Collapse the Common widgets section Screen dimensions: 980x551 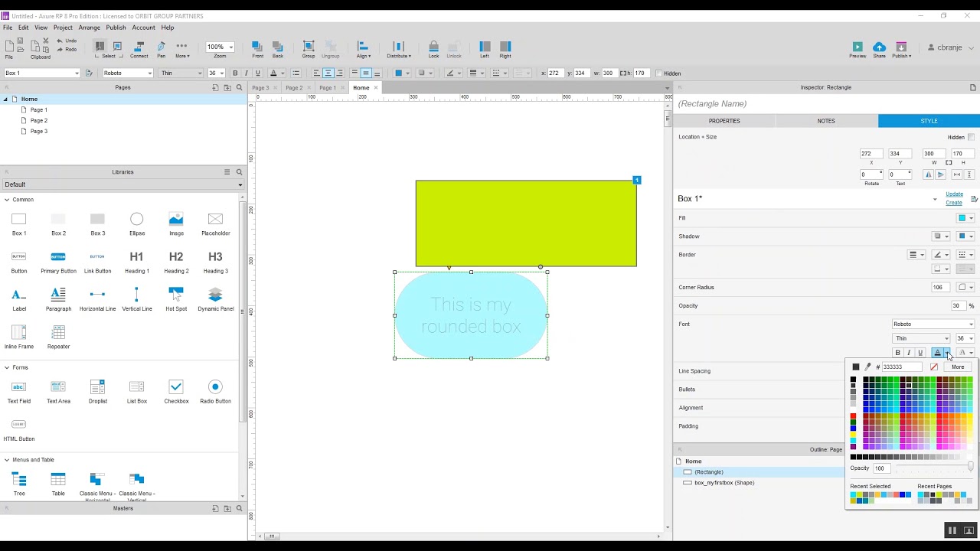click(7, 200)
